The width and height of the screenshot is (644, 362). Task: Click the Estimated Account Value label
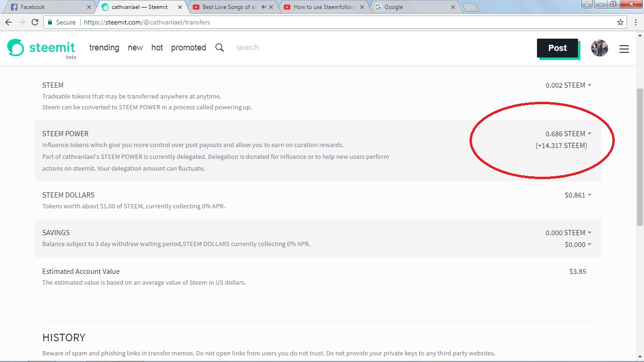tap(81, 271)
